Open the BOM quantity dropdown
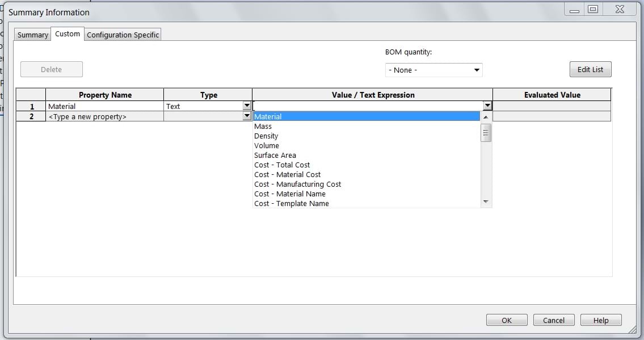The width and height of the screenshot is (644, 340). click(x=433, y=70)
